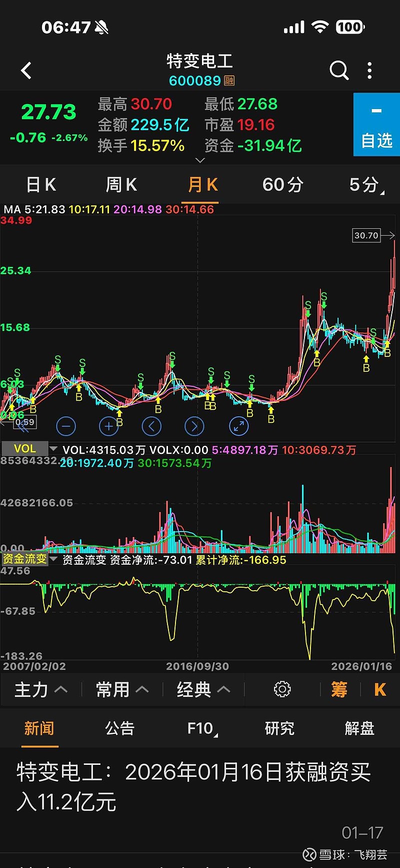400x868 pixels.
Task: Pan chart left with arrow icon
Action: coord(151,426)
